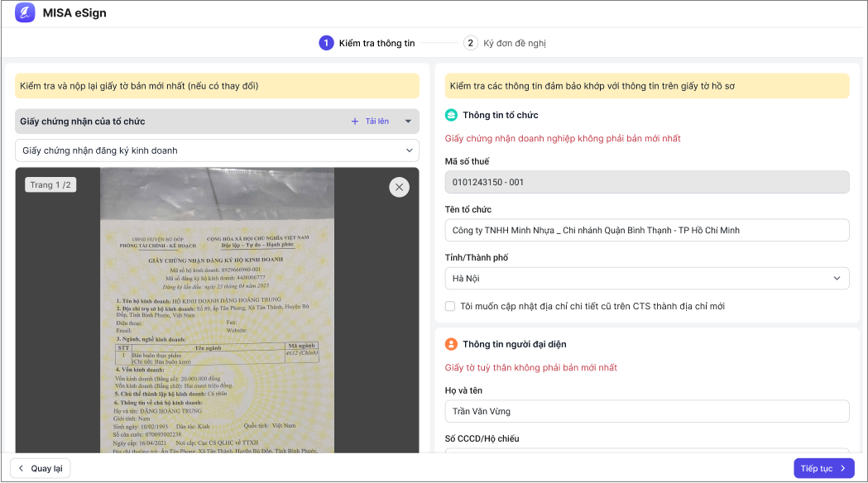Viewport: 868px width, 483px height.
Task: Click the business certificate document preview image
Action: click(x=217, y=331)
